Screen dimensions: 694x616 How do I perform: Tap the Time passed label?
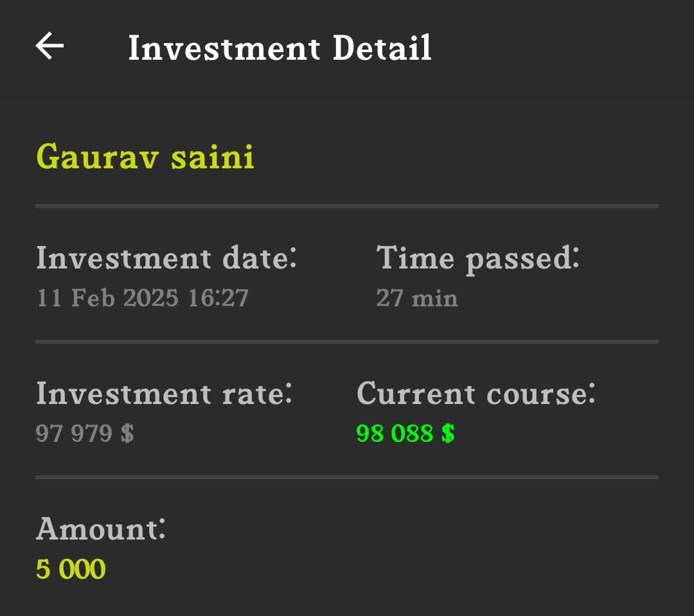(477, 258)
